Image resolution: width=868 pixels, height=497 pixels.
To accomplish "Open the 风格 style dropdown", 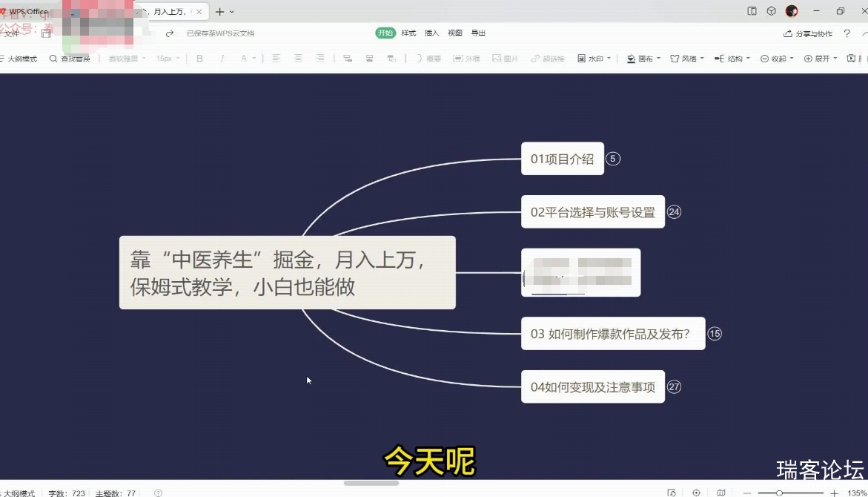I will (x=687, y=59).
